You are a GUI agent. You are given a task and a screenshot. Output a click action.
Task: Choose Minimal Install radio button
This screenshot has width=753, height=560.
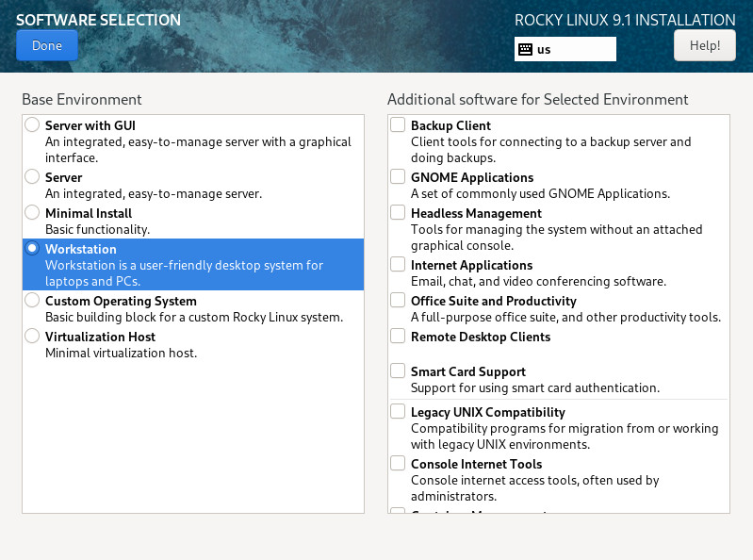click(x=32, y=212)
